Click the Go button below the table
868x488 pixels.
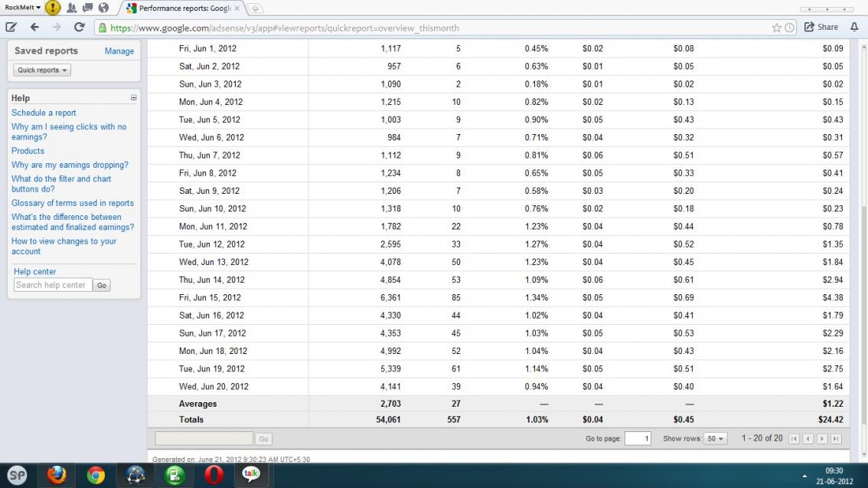263,439
